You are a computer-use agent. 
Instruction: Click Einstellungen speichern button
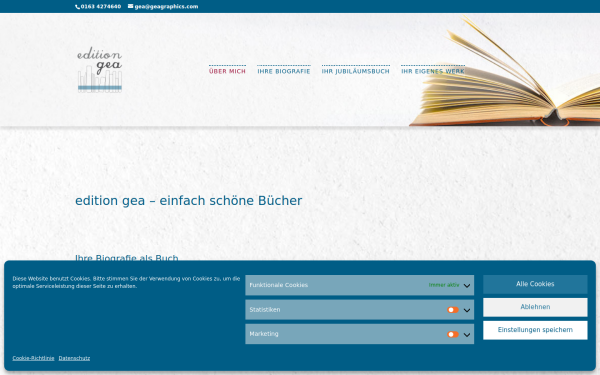pos(535,330)
